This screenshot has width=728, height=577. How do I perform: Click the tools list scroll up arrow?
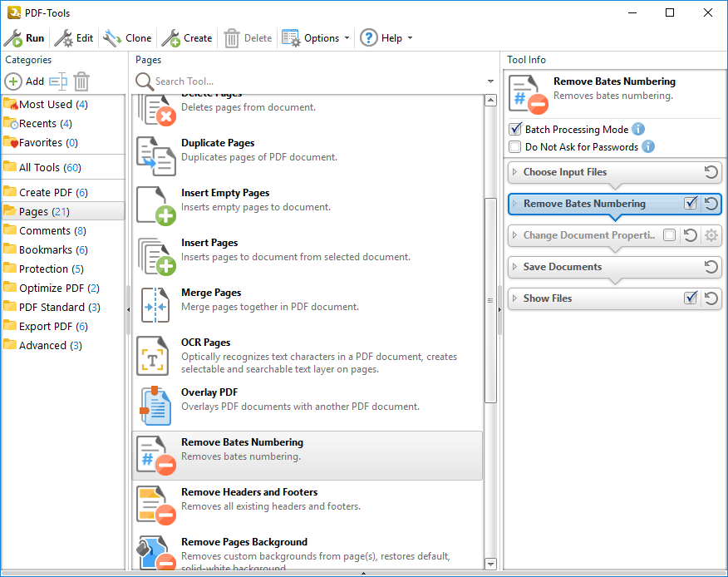[491, 101]
